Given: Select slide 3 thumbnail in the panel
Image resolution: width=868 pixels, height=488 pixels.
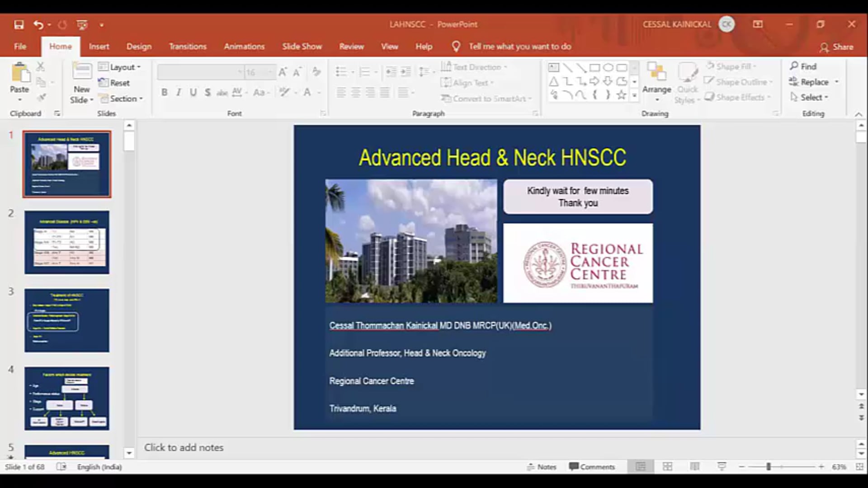Looking at the screenshot, I should (66, 320).
